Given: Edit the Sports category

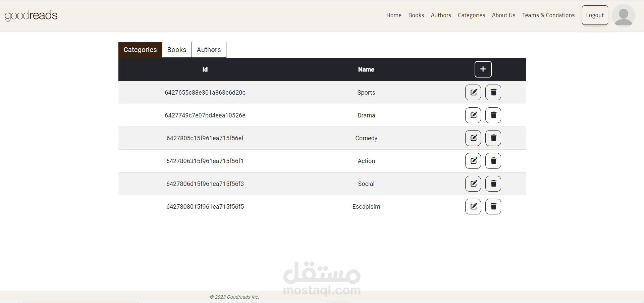Looking at the screenshot, I should click(473, 92).
